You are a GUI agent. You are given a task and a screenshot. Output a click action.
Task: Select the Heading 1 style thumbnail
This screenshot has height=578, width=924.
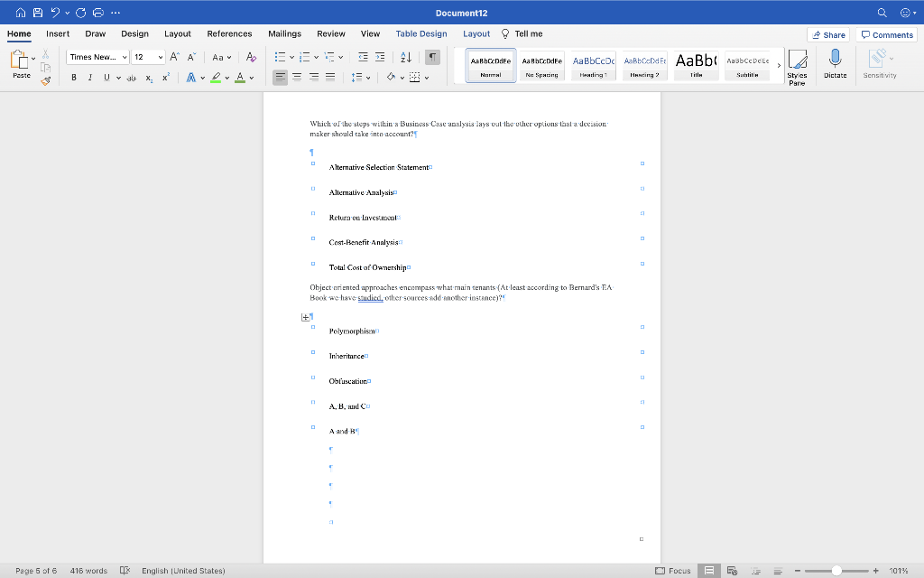(593, 65)
